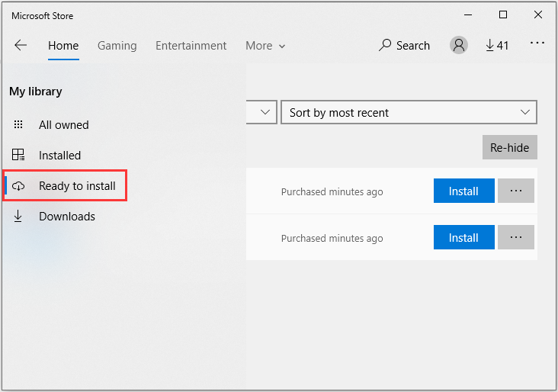
Task: Expand the More navigation dropdown
Action: [x=265, y=46]
